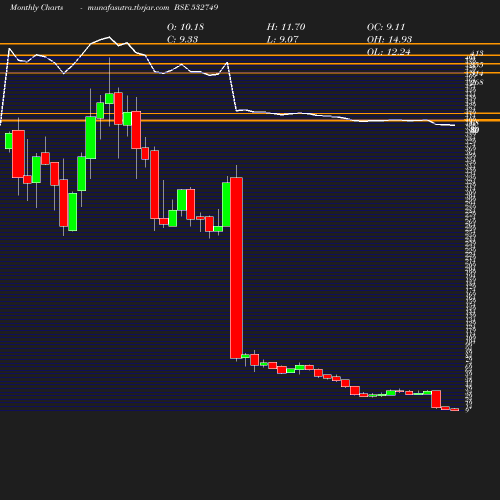
Task: Click the 'Monthly Charts' title text
Action: point(37,7)
